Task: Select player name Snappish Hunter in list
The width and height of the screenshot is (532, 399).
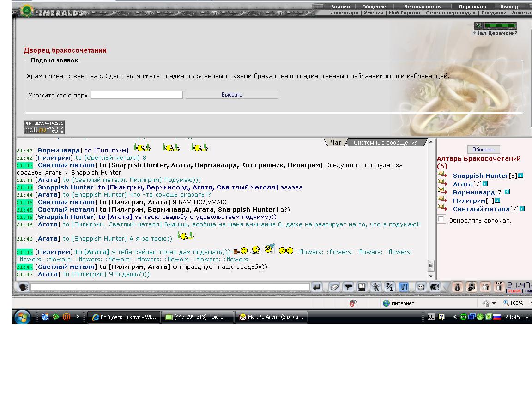Action: 480,176
